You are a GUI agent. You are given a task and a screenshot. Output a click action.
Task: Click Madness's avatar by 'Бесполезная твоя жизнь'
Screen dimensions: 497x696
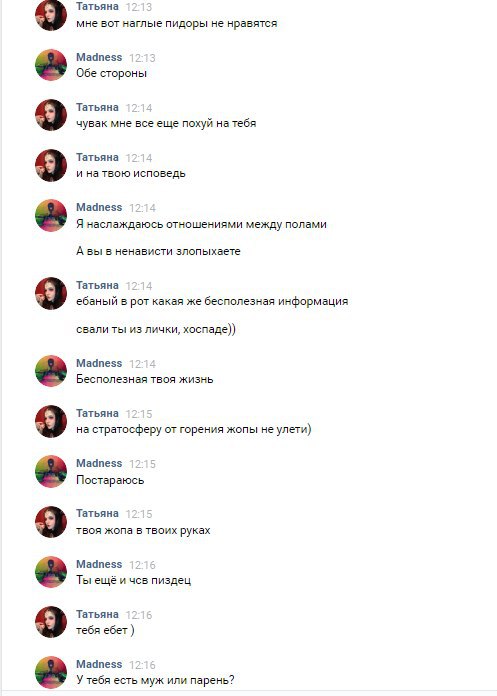click(x=51, y=371)
